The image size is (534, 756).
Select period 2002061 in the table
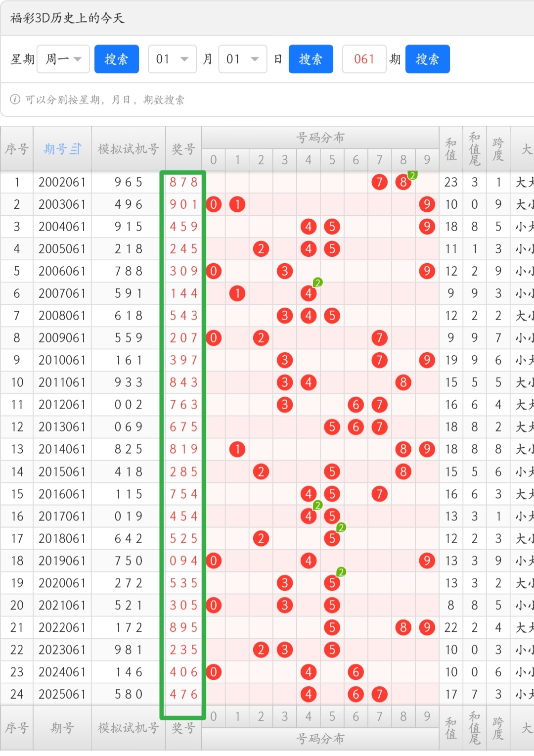click(x=62, y=182)
